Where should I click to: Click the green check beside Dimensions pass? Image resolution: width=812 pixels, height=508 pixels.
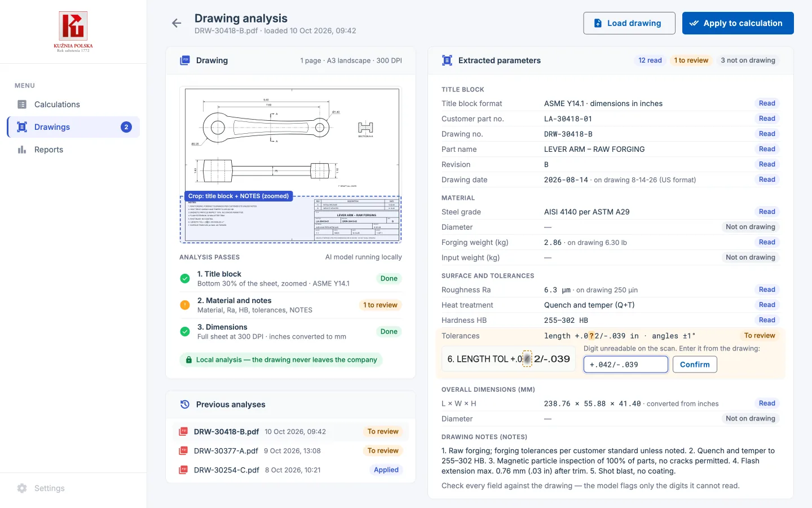pyautogui.click(x=185, y=331)
